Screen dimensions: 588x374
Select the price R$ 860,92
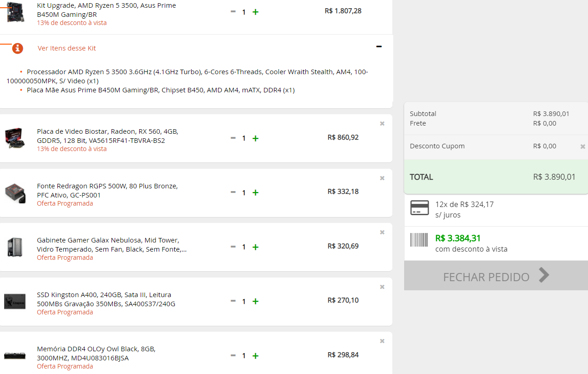point(343,137)
